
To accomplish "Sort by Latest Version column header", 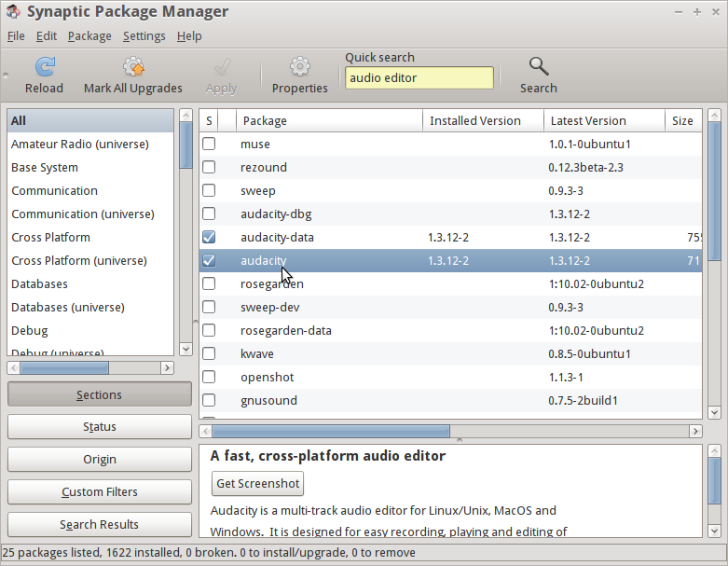I will 604,120.
